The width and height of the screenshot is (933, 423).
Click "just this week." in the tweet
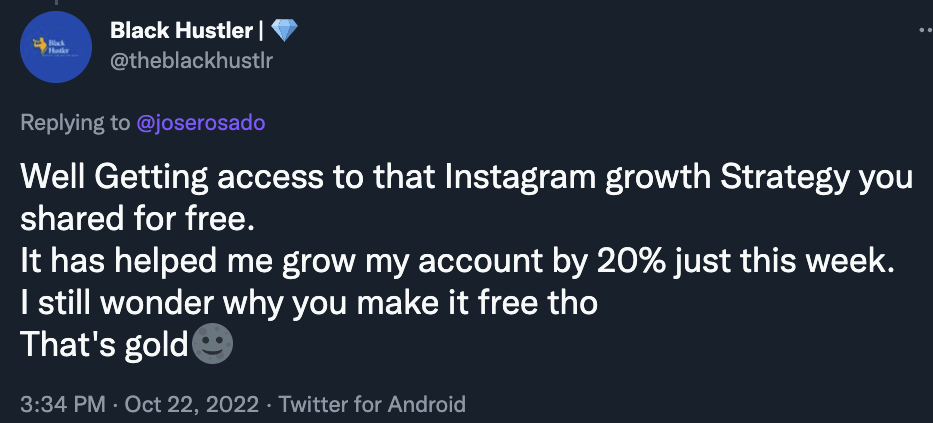(x=784, y=262)
